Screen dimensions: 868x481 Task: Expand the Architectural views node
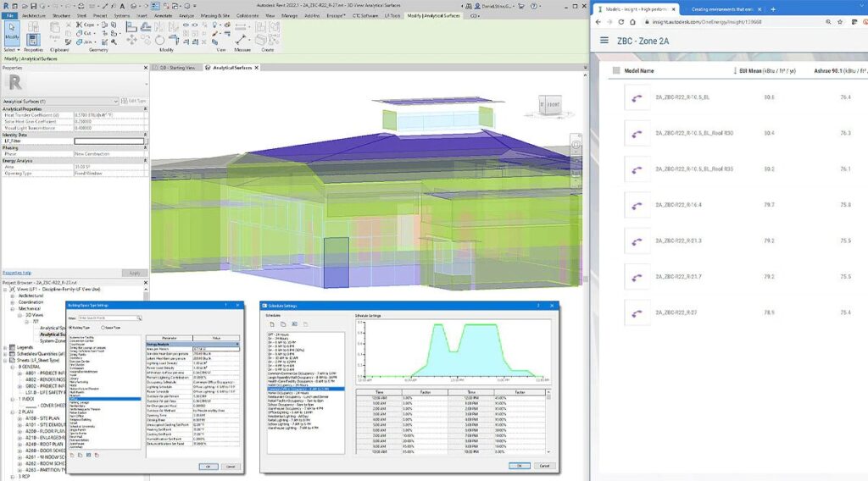13,296
